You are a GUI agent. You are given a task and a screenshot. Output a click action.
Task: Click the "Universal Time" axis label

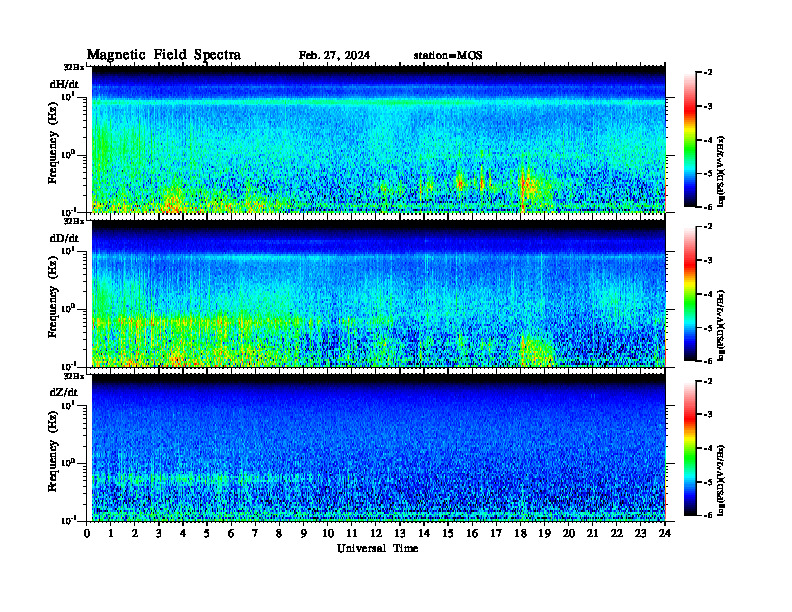(x=377, y=548)
